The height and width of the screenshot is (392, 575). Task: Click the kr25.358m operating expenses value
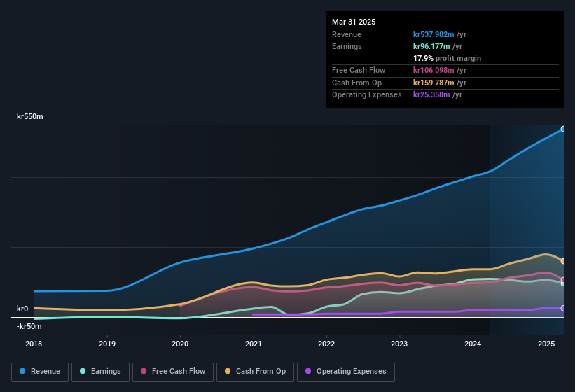click(431, 94)
